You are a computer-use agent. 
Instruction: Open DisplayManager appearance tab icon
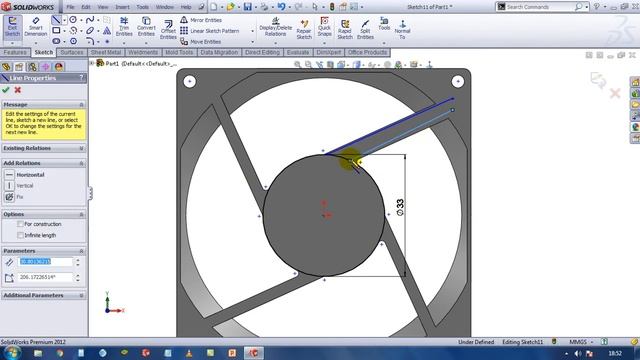59,67
